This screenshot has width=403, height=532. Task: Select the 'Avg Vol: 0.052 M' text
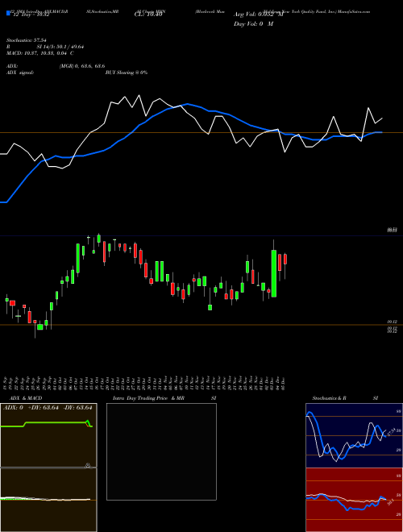tap(259, 15)
